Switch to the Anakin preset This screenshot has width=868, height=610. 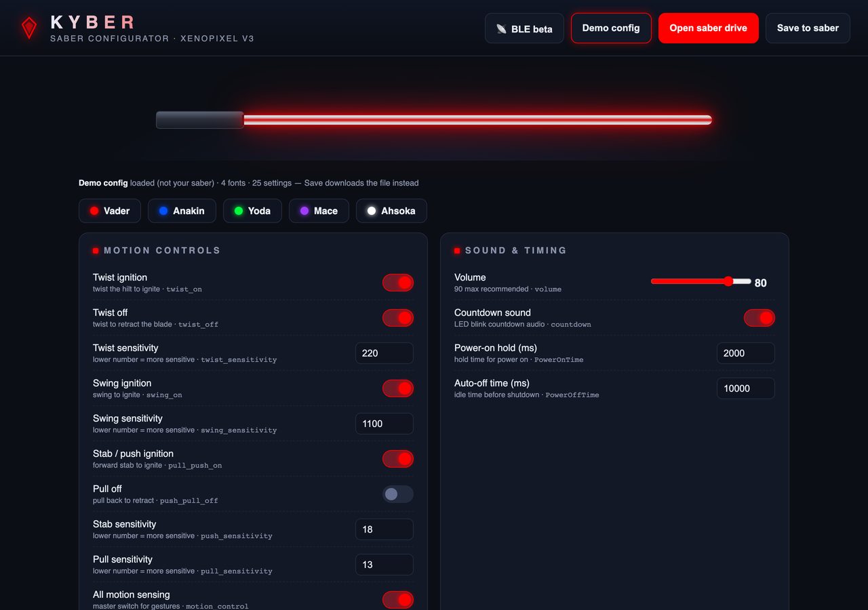pos(182,211)
